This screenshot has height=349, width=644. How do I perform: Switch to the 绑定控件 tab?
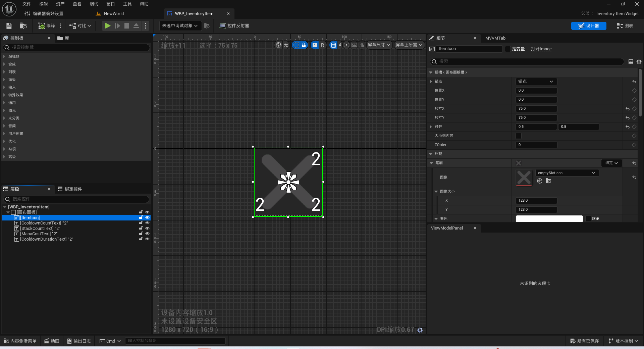pyautogui.click(x=70, y=189)
